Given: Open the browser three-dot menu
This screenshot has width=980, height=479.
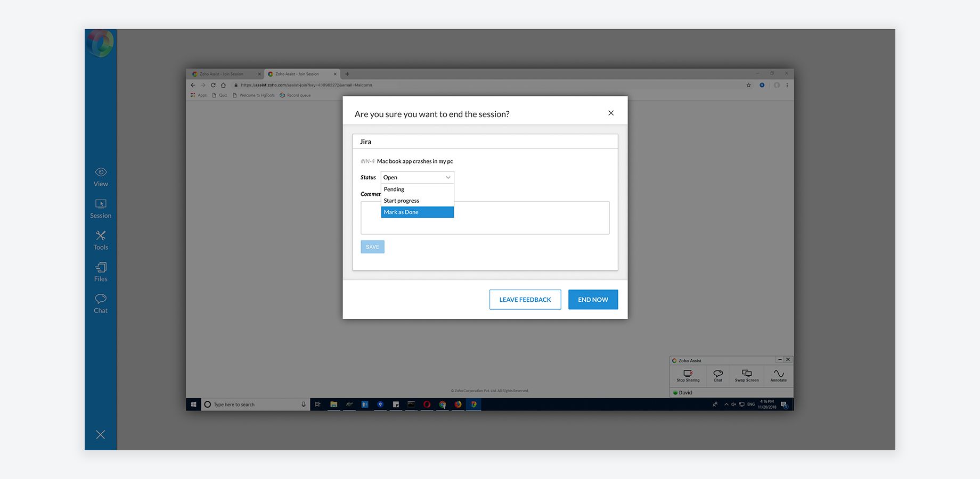Looking at the screenshot, I should [787, 85].
